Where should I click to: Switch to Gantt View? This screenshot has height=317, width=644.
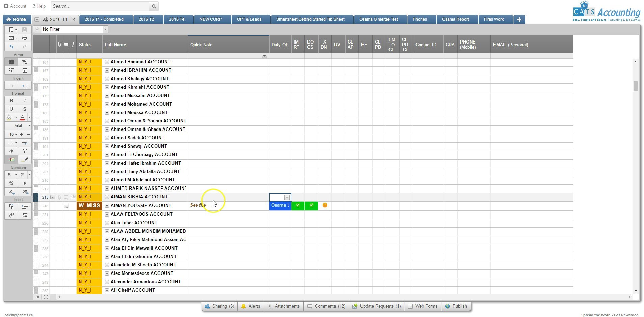(24, 62)
